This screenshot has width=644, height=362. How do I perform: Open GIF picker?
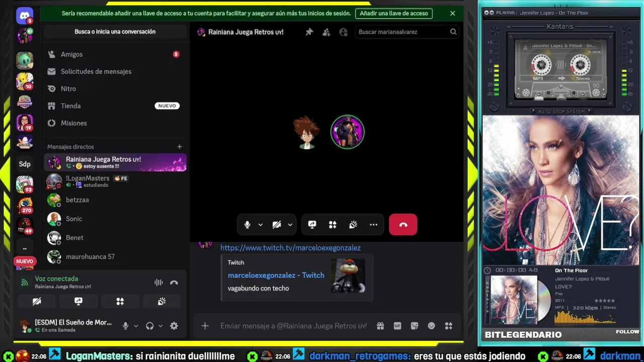pyautogui.click(x=397, y=326)
